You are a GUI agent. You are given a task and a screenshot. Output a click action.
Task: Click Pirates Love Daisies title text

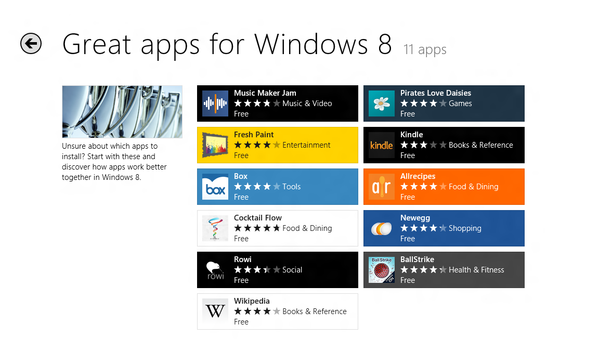pos(436,93)
